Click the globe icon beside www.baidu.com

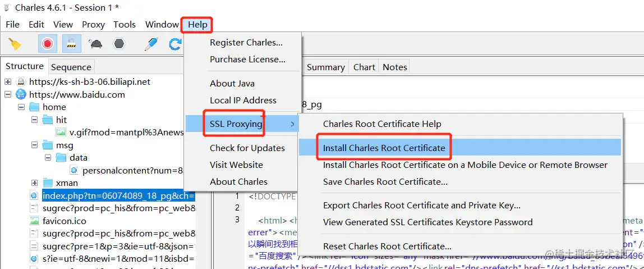[x=21, y=94]
